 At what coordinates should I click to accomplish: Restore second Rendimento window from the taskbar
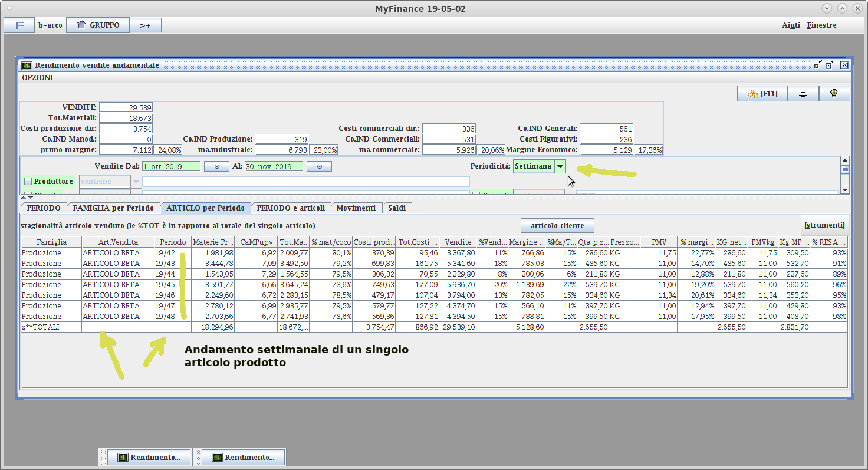coord(243,457)
